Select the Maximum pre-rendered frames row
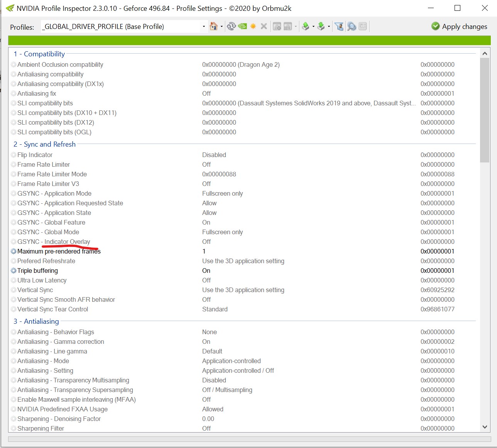The height and width of the screenshot is (448, 497). (x=243, y=251)
